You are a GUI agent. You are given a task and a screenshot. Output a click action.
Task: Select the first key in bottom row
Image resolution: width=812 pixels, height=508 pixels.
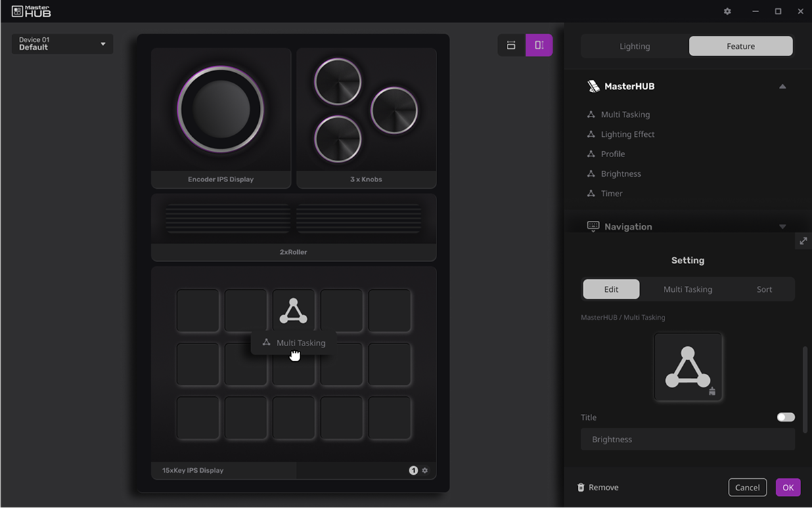pyautogui.click(x=198, y=418)
